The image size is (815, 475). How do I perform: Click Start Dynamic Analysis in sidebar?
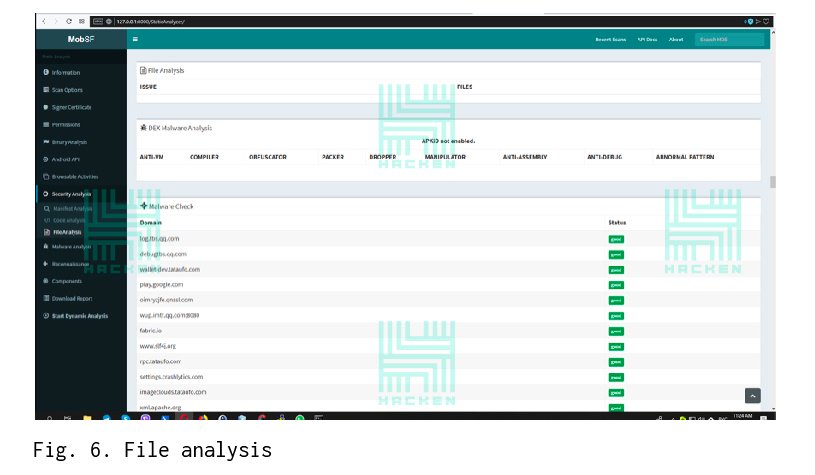pyautogui.click(x=80, y=316)
